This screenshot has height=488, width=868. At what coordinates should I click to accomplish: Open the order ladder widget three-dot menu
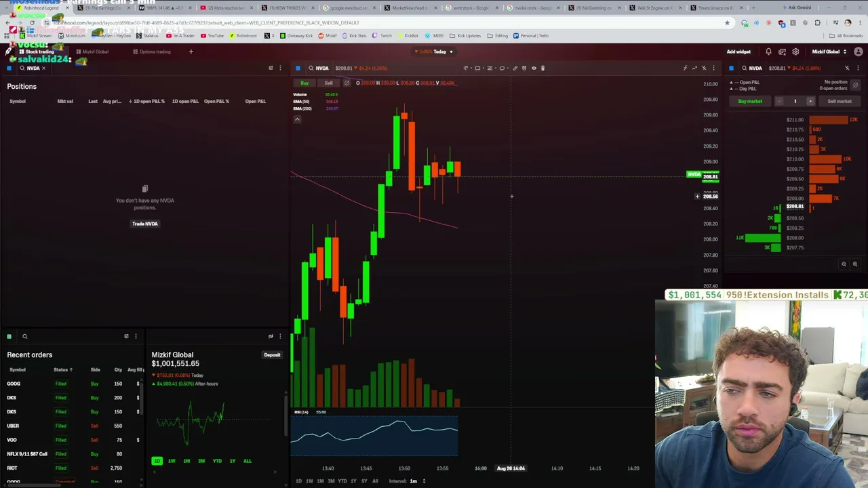(x=858, y=68)
